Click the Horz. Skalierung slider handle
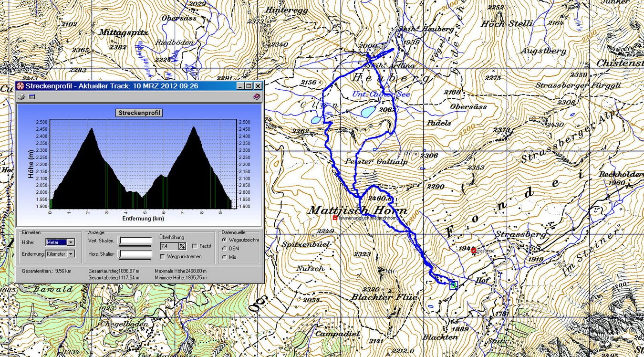 (120, 254)
